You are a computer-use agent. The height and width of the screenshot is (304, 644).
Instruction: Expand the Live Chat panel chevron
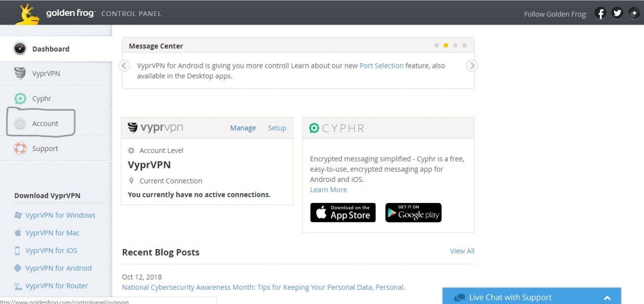(607, 298)
